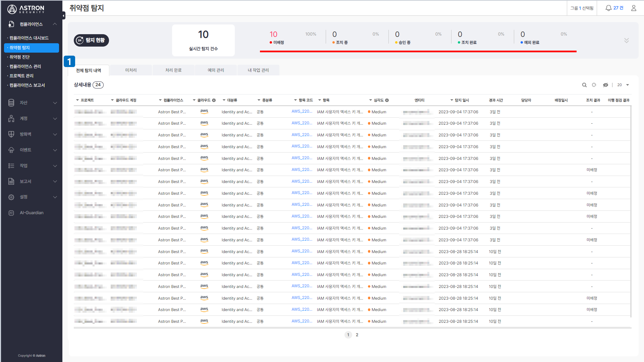Click the 그룹 1 선택됨 group selector

tap(582, 8)
